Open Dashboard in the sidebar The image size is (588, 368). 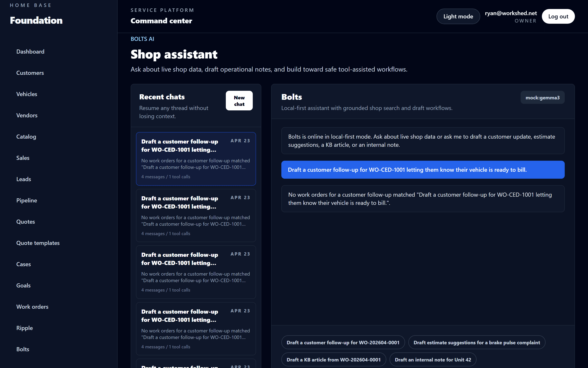pos(30,52)
